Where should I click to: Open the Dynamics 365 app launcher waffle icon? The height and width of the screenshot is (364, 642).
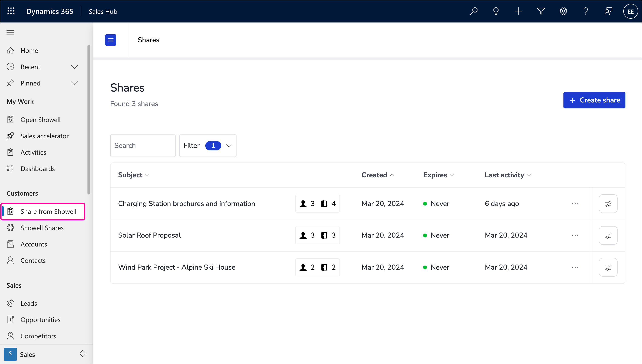10,11
